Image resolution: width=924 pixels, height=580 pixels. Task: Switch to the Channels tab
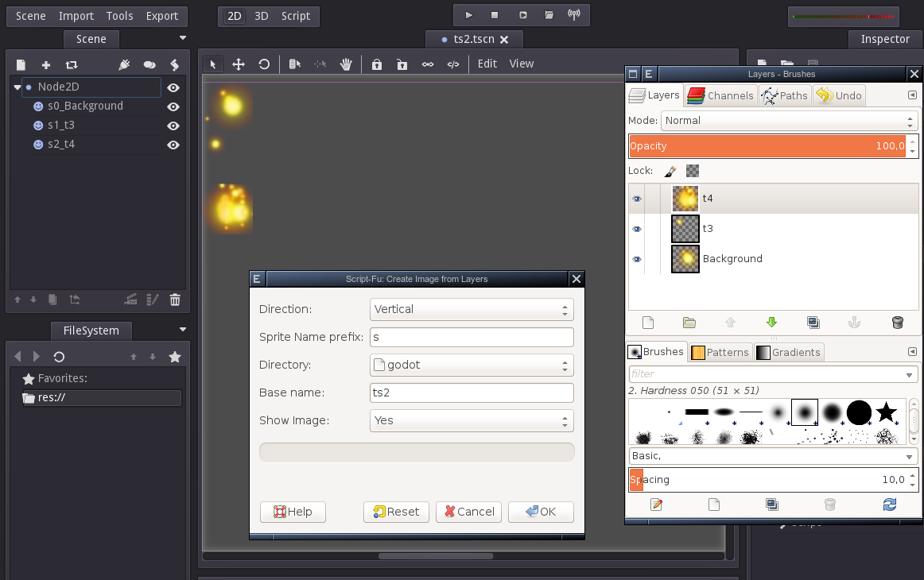tap(720, 95)
